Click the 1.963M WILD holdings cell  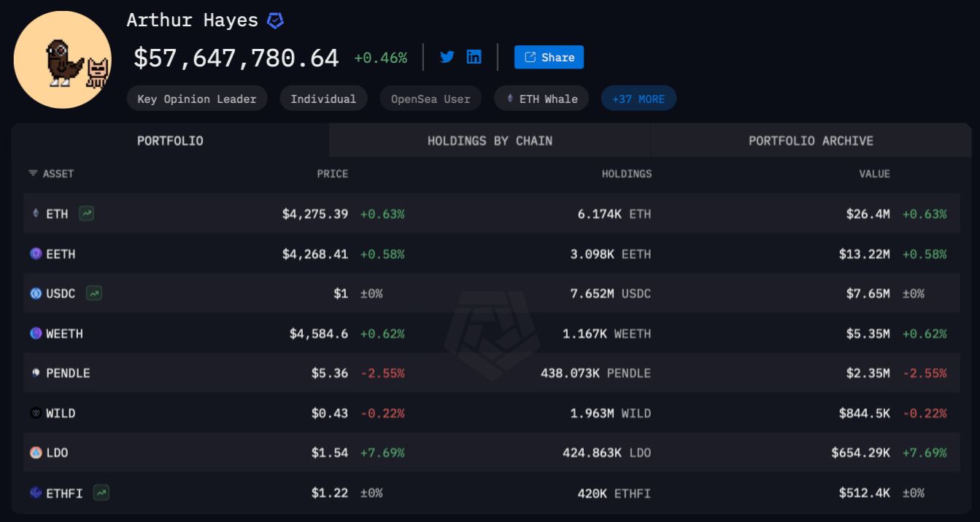click(x=611, y=413)
